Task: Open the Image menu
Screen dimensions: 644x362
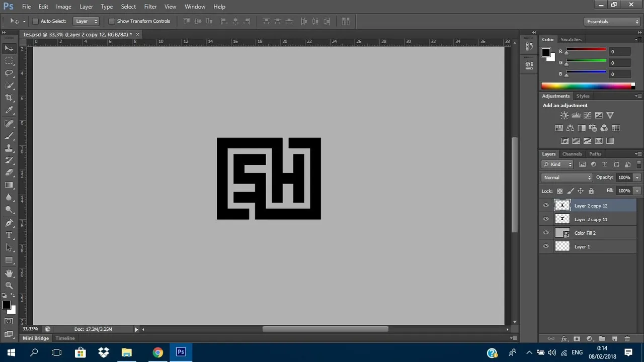Action: tap(63, 7)
